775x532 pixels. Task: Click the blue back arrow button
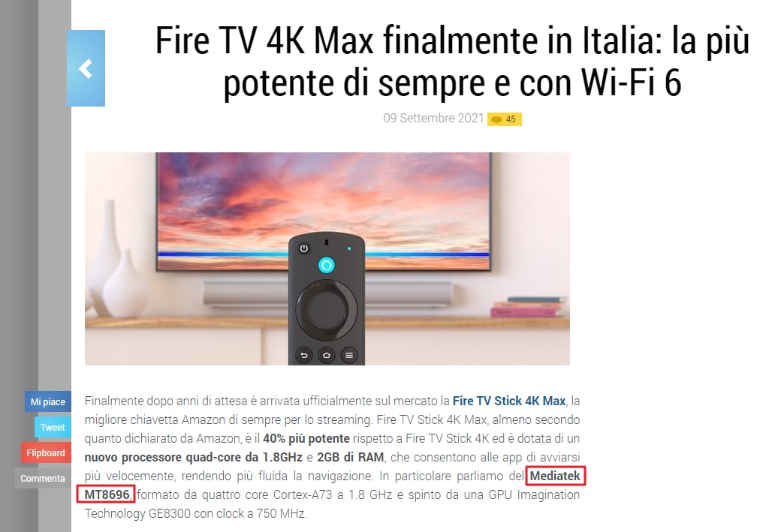click(x=86, y=68)
